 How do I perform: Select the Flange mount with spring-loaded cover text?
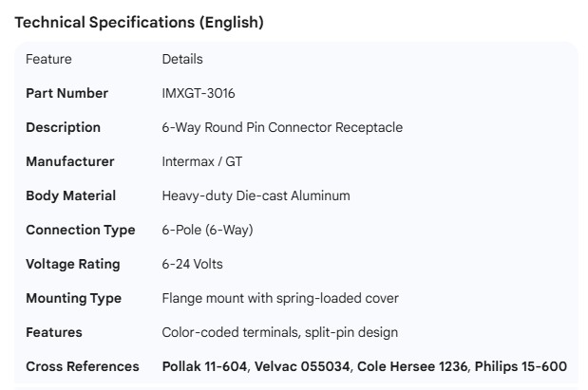(x=280, y=298)
